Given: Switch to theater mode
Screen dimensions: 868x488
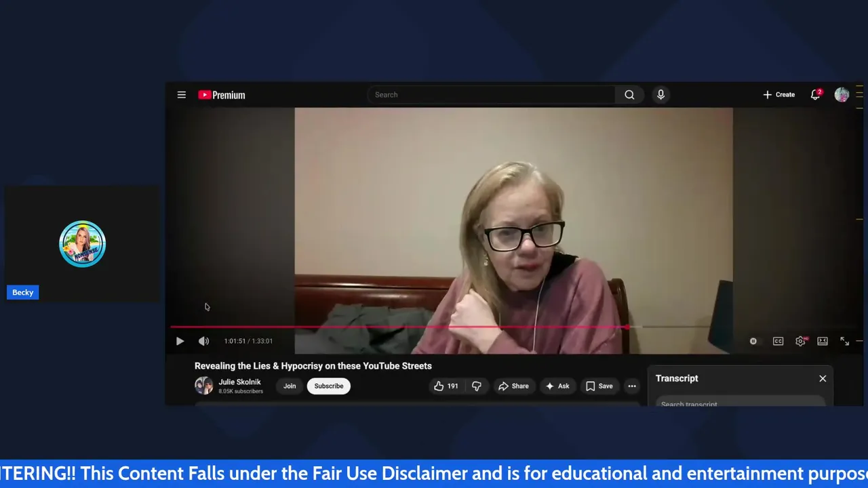Looking at the screenshot, I should tap(823, 341).
